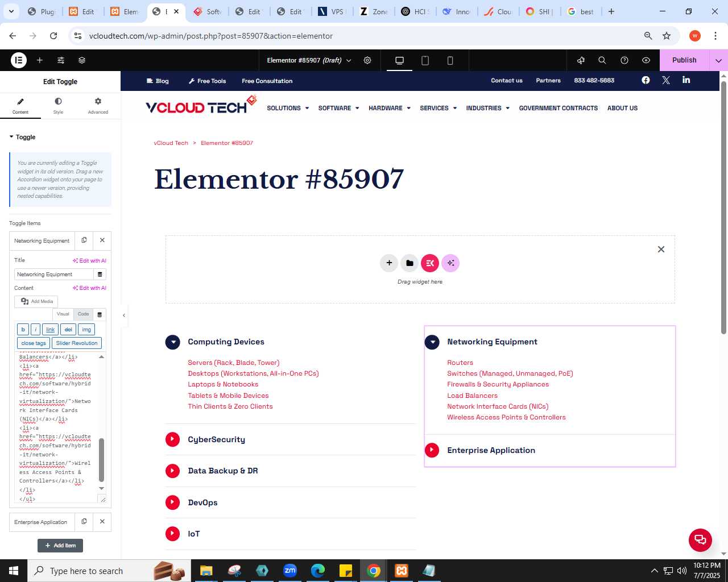
Task: Click the bold 'b' quicktag button
Action: tap(23, 330)
